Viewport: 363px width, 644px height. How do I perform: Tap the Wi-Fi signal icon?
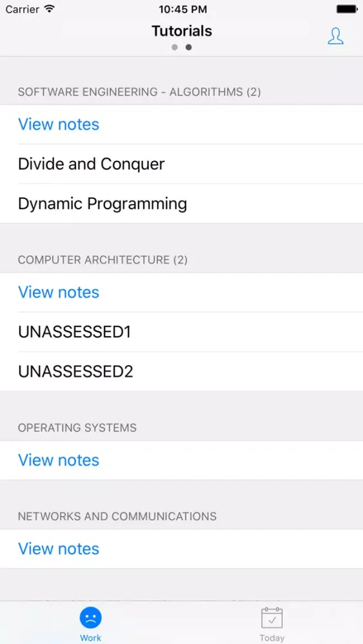click(50, 8)
